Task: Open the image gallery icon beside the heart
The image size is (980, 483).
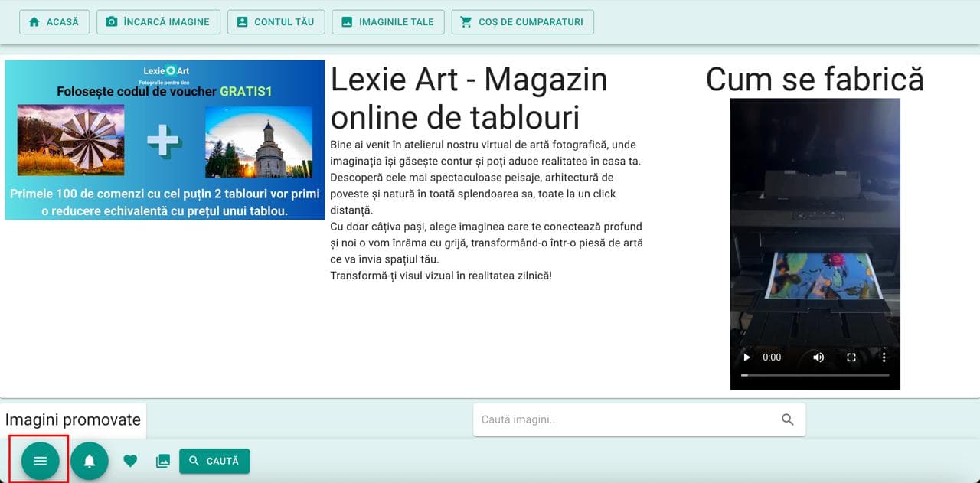Action: pyautogui.click(x=162, y=461)
